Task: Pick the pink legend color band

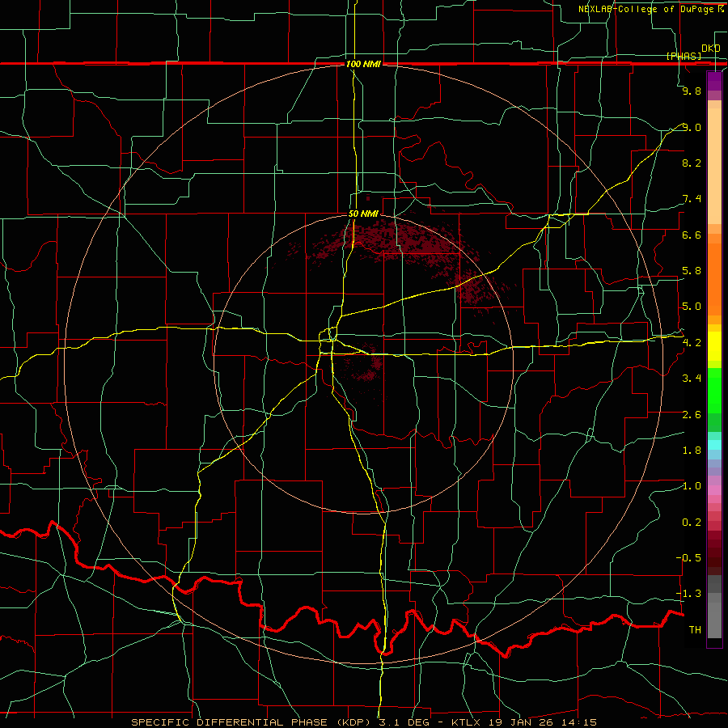Action: pyautogui.click(x=714, y=490)
